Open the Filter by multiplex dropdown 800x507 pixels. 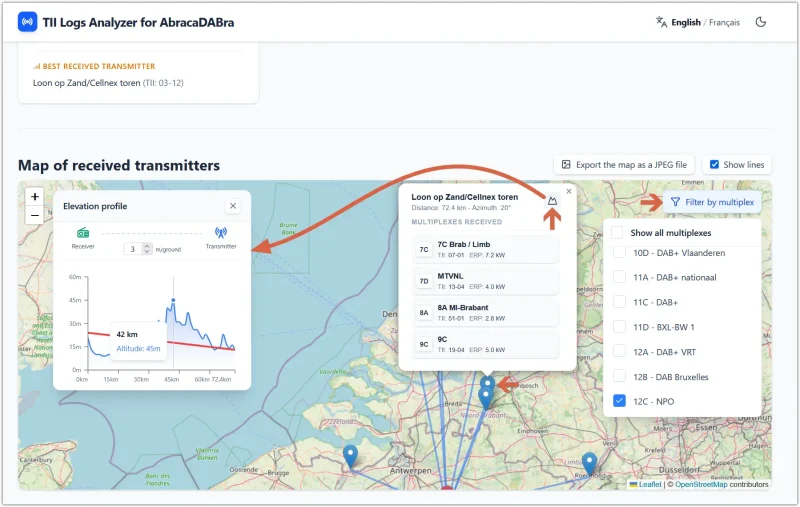[x=712, y=202]
